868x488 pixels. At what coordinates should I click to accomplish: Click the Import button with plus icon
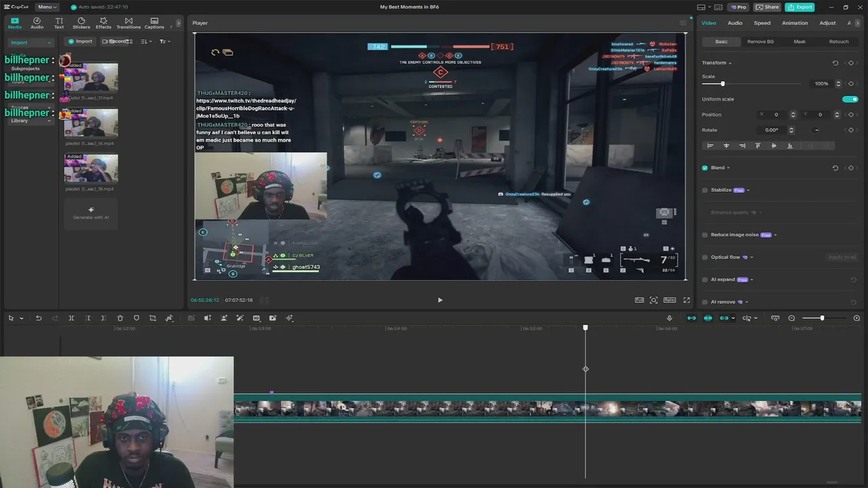click(x=80, y=41)
